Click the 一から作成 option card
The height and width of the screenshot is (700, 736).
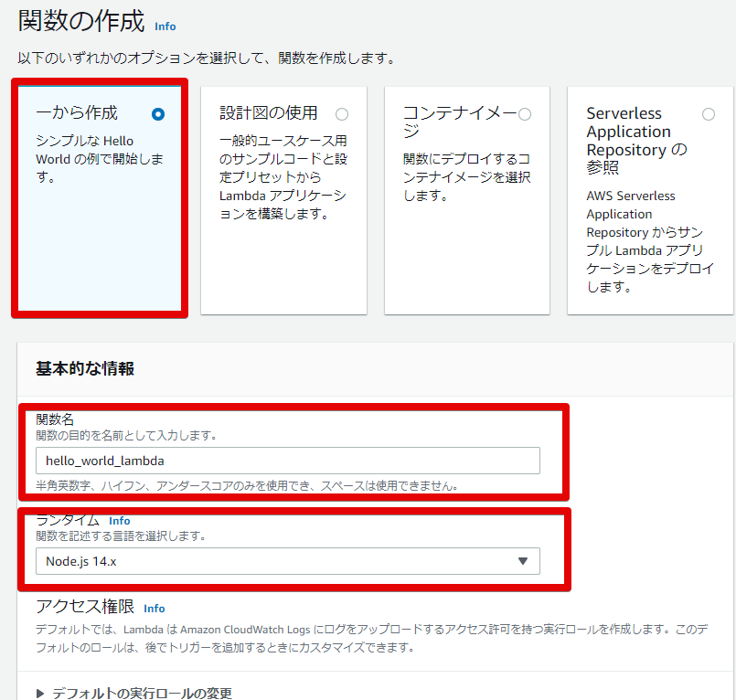(99, 201)
